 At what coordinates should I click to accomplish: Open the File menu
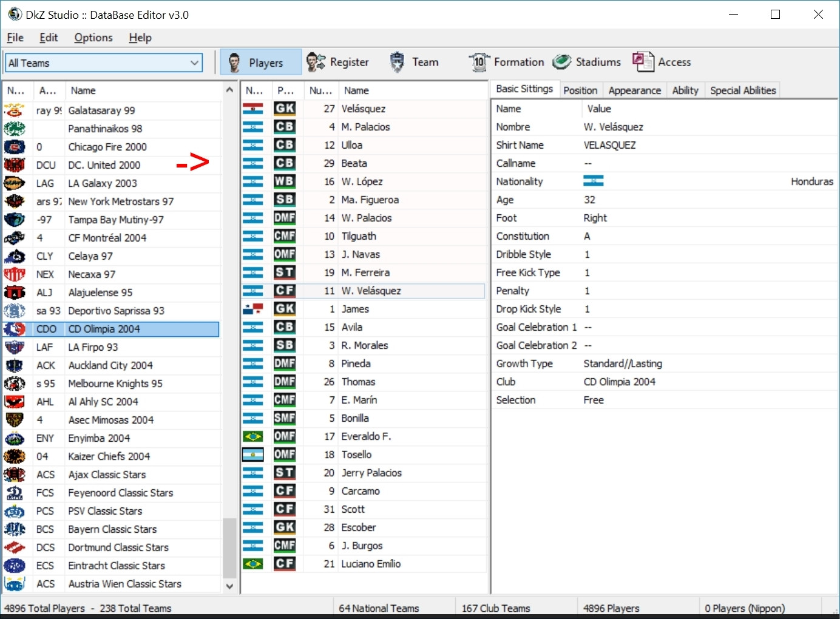(x=15, y=38)
